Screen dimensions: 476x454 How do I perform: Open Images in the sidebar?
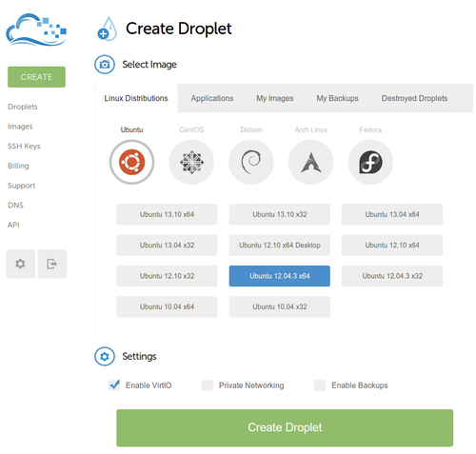20,127
